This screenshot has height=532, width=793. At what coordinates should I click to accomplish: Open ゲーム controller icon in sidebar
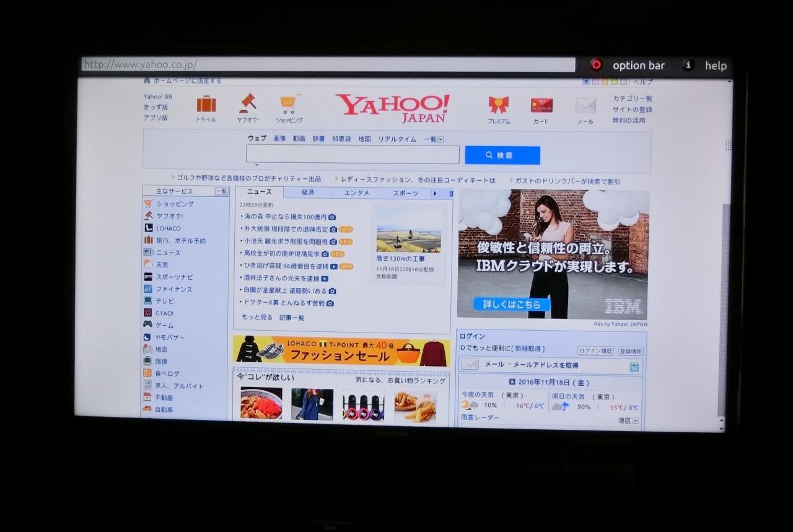[148, 325]
